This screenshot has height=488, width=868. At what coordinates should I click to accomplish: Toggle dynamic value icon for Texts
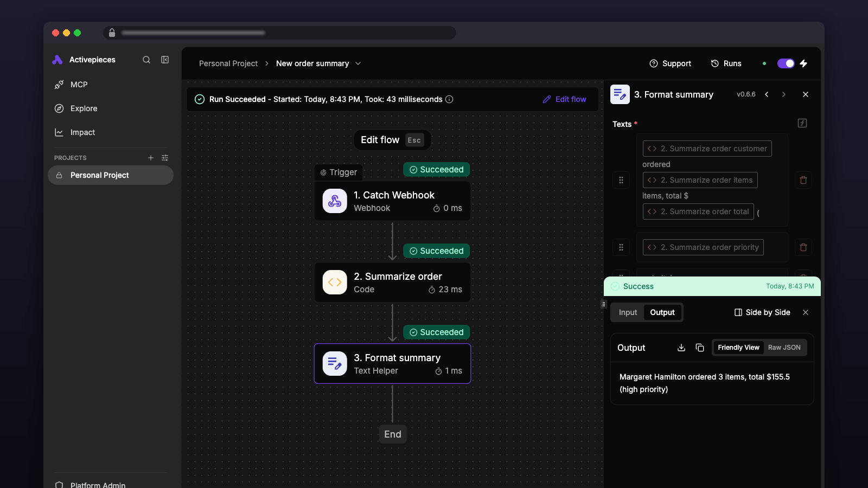pos(802,123)
